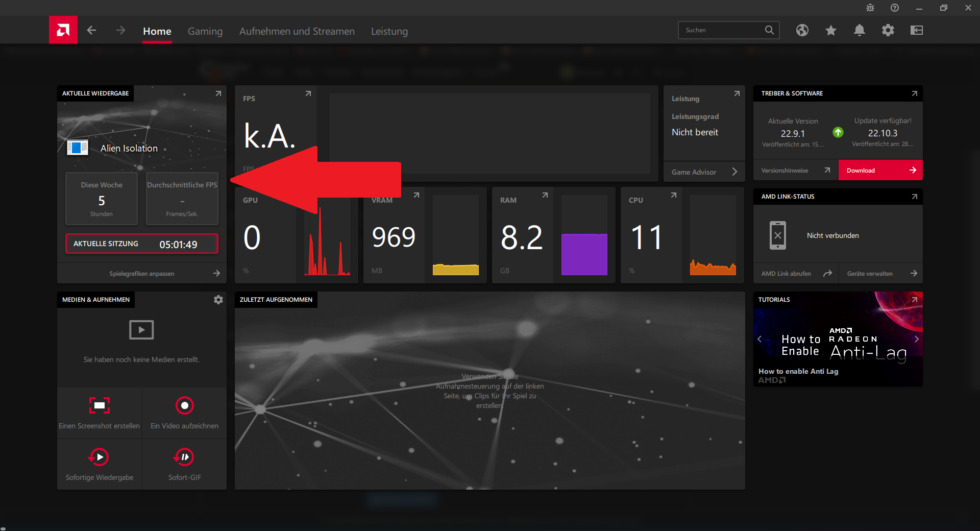Click the Sofort-GIF icon
Screen dimensions: 980x531
click(184, 457)
